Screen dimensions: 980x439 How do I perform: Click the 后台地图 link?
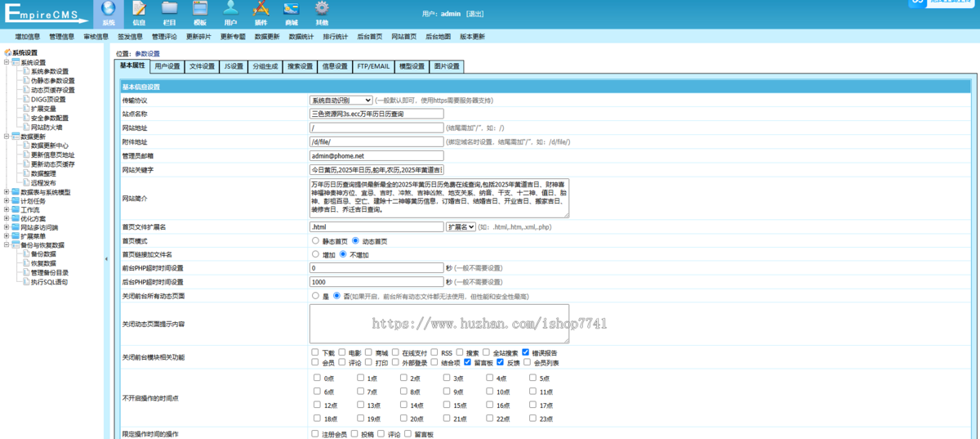click(438, 37)
